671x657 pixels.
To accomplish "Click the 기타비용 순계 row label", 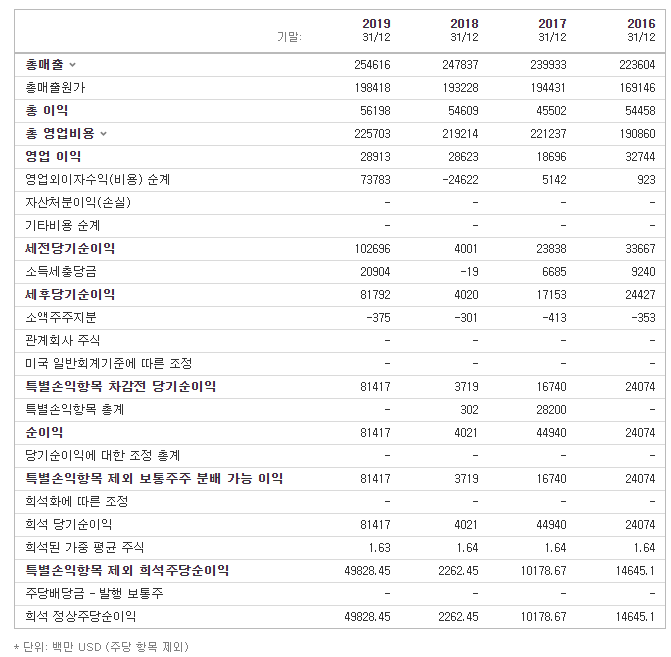I will pyautogui.click(x=62, y=226).
